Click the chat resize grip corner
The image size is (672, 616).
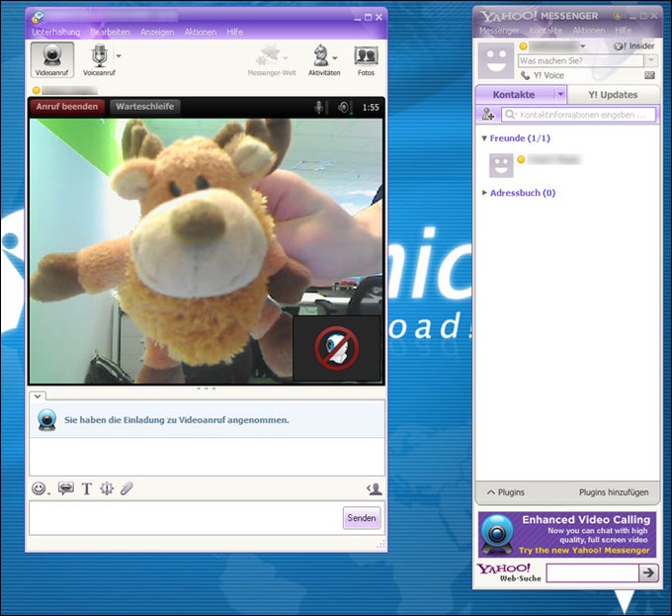[381, 545]
